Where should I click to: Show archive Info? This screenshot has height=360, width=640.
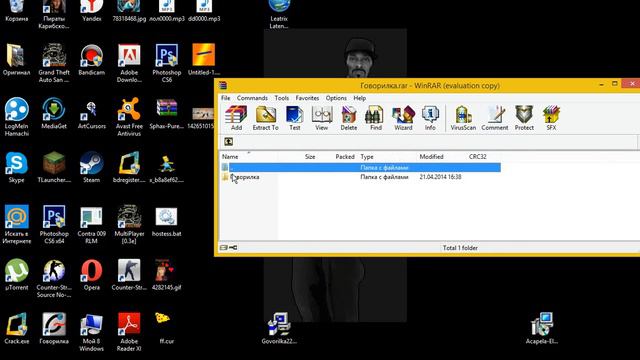click(x=430, y=118)
